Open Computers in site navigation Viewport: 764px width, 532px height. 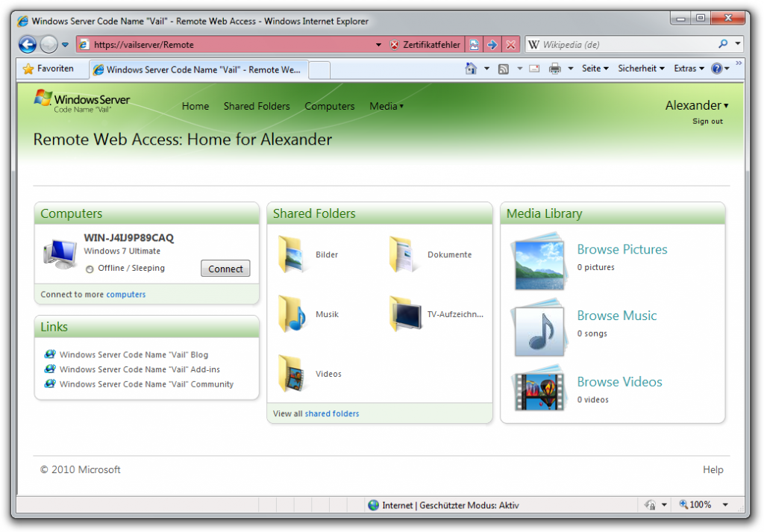point(329,106)
